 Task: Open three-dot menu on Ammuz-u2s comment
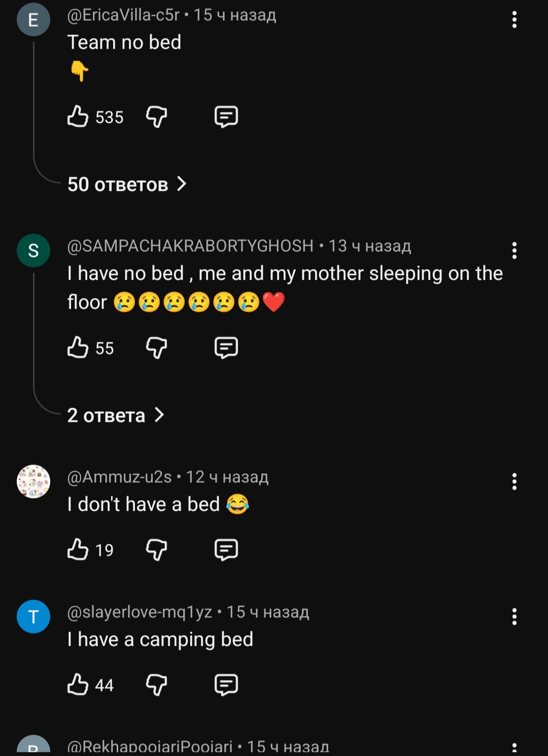point(514,481)
